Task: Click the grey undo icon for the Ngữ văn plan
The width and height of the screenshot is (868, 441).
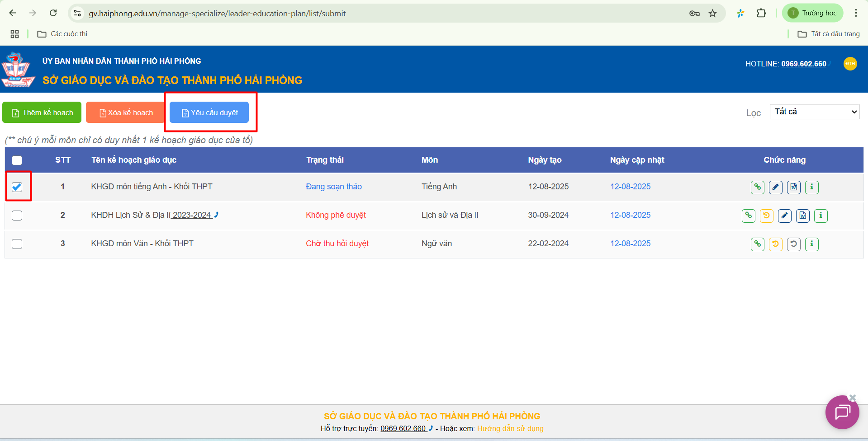Action: click(793, 244)
